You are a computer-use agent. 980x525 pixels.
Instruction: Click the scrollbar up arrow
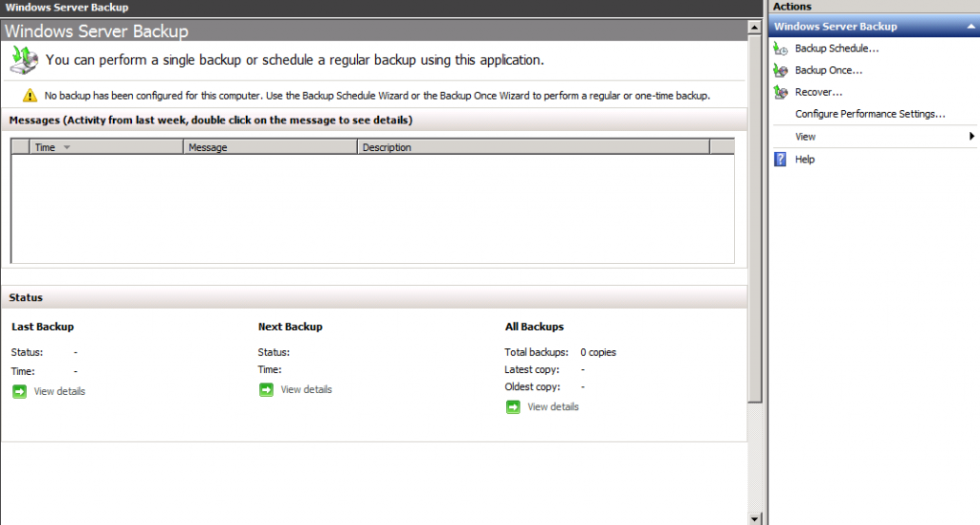point(754,28)
